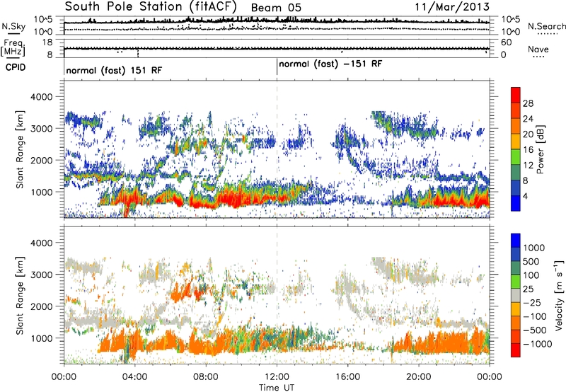The width and height of the screenshot is (566, 392).
Task: Click the dashed 12:00 line in power panel
Action: (x=277, y=149)
